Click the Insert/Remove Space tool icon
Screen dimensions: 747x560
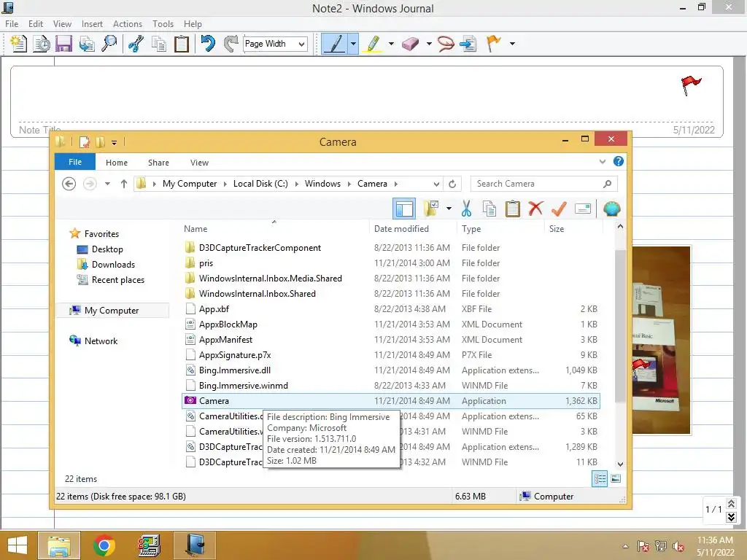(469, 44)
